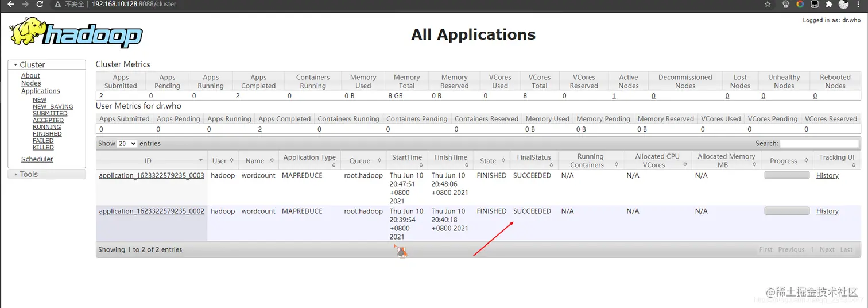
Task: Click the colorful round extension icon
Action: [800, 4]
